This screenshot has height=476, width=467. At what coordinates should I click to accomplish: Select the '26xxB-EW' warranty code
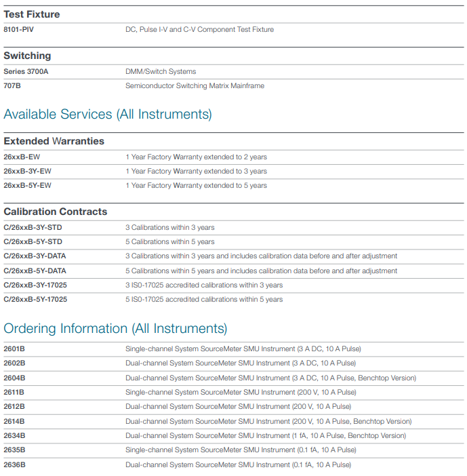point(22,157)
